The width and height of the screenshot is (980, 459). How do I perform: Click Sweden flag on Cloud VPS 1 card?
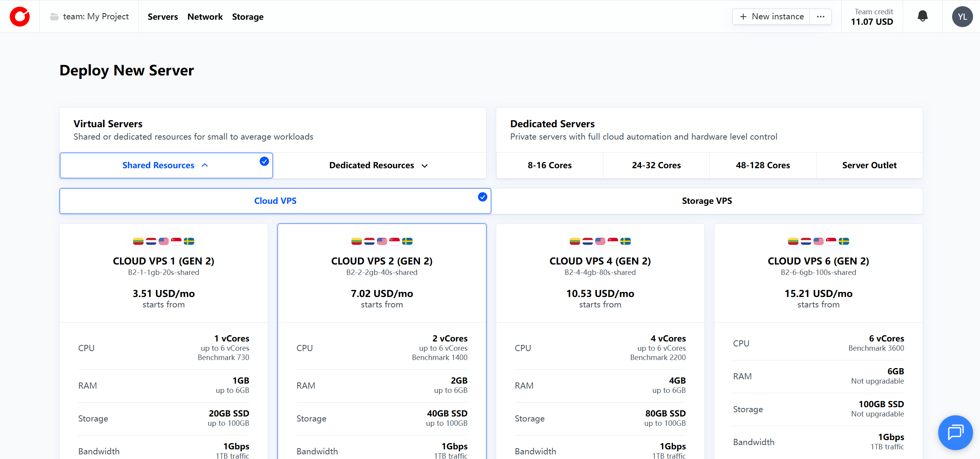tap(189, 241)
